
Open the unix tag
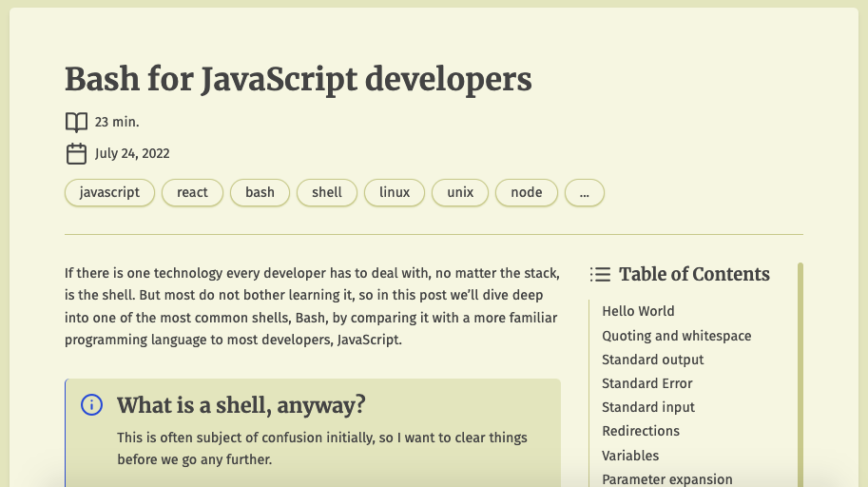[460, 192]
